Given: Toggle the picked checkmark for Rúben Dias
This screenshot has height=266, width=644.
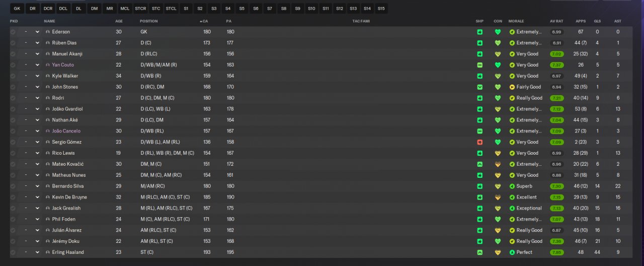Looking at the screenshot, I should (x=13, y=43).
